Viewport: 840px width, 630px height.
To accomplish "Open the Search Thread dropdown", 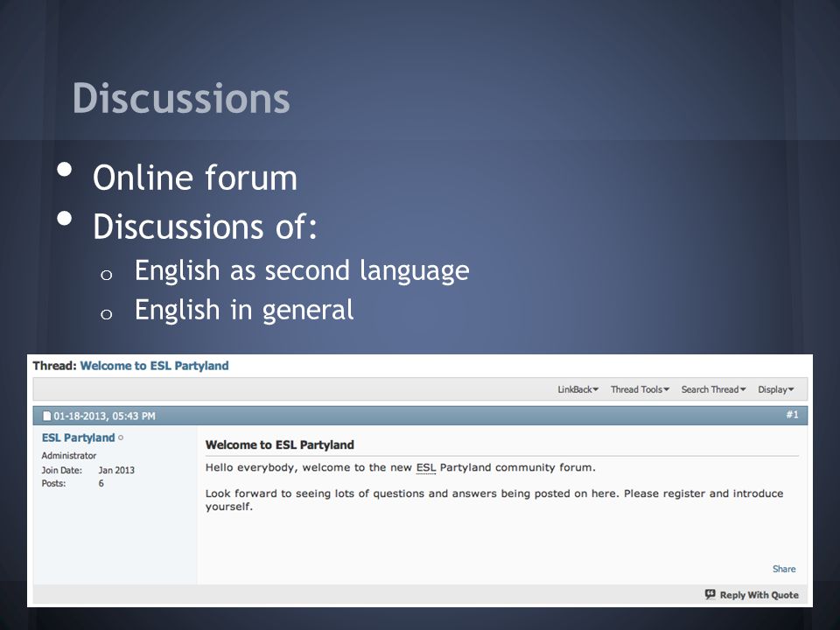I will (x=713, y=389).
